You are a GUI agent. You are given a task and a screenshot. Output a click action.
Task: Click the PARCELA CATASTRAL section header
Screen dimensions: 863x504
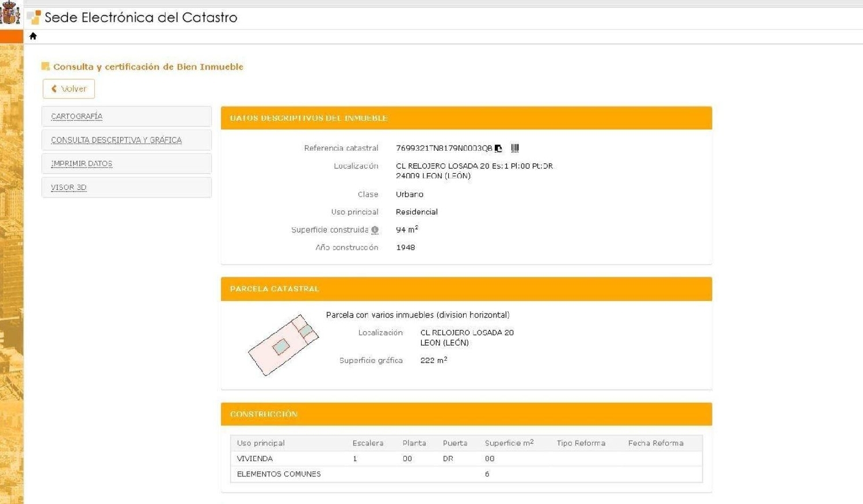point(274,289)
